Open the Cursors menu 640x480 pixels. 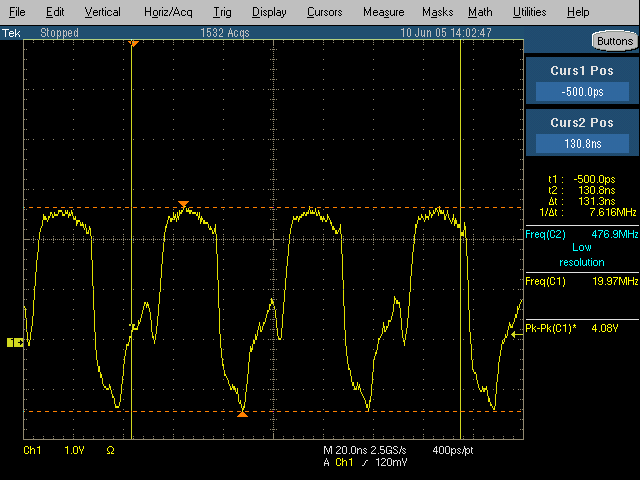(x=324, y=12)
